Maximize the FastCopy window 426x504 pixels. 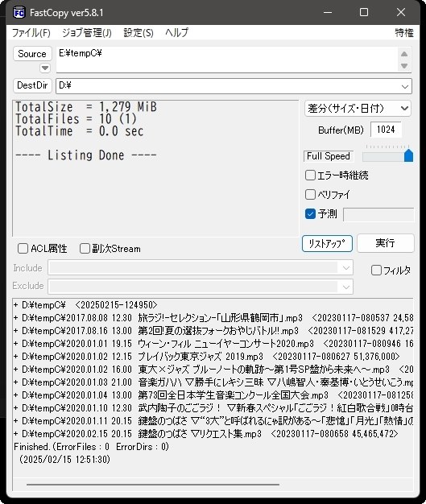click(364, 13)
